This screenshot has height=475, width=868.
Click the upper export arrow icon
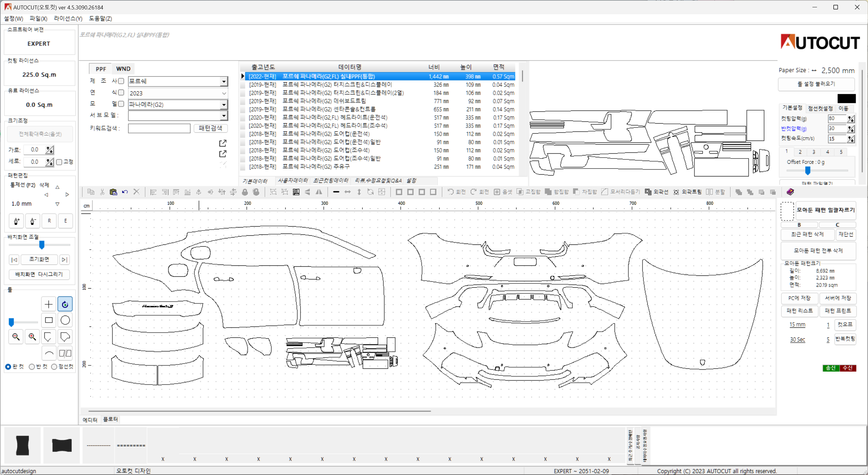point(223,143)
